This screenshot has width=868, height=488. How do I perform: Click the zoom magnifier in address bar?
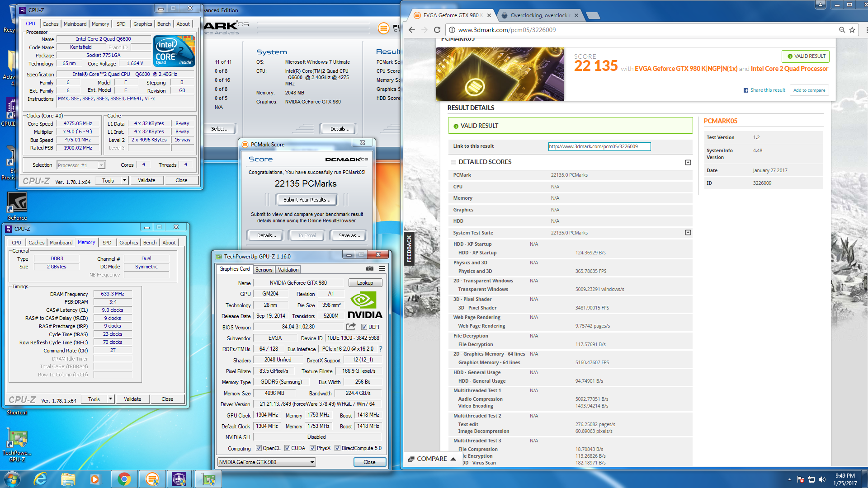coord(842,30)
